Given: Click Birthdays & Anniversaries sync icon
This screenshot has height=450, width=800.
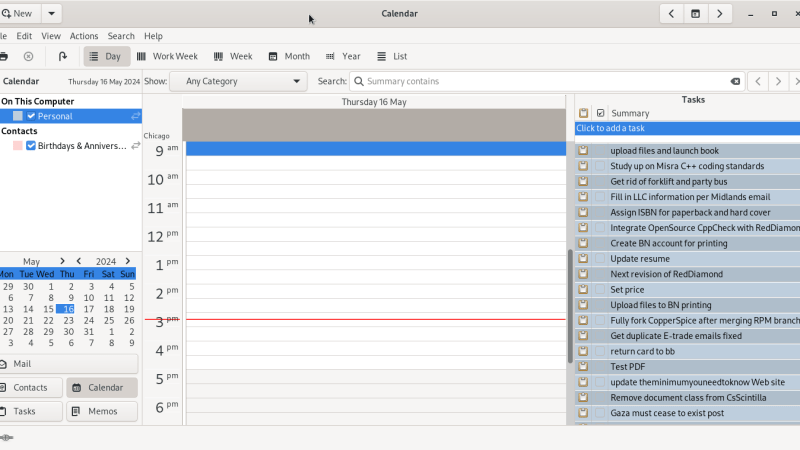Looking at the screenshot, I should click(x=135, y=146).
